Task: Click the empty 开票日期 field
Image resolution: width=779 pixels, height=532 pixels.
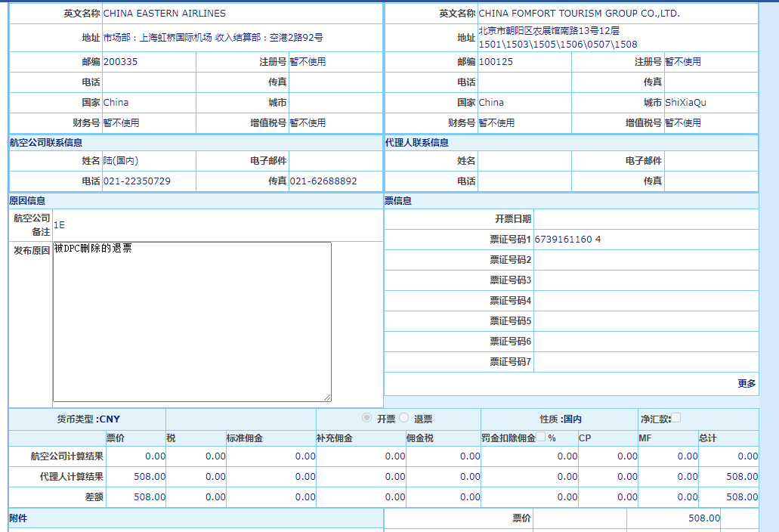Action: point(645,219)
